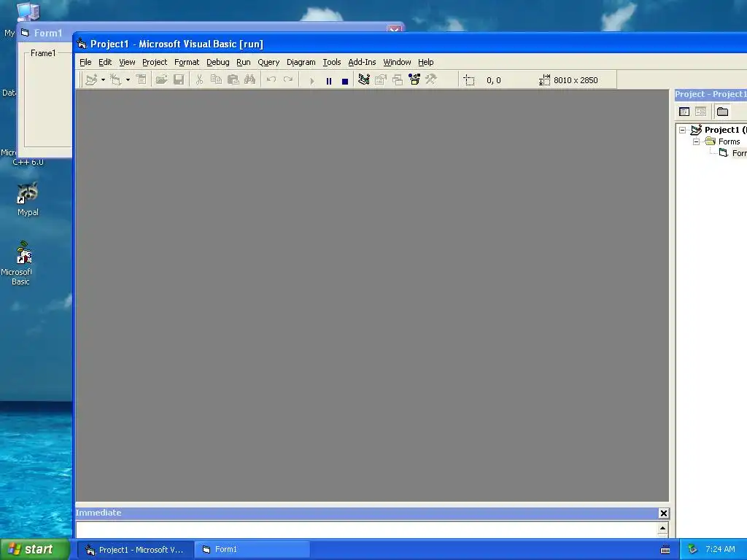This screenshot has width=747, height=560.
Task: Click the keyboard icon in the taskbar
Action: [x=665, y=550]
